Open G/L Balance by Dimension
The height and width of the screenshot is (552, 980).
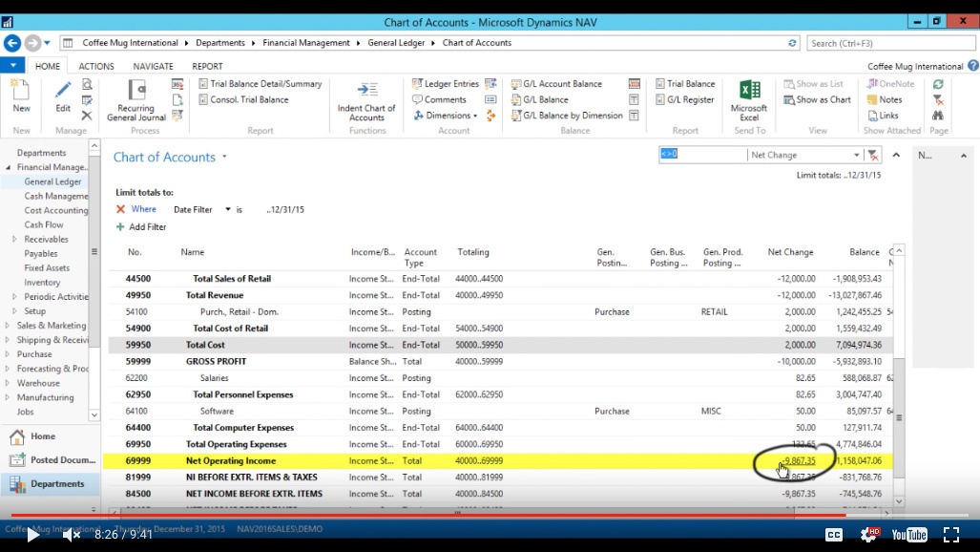[x=567, y=116]
